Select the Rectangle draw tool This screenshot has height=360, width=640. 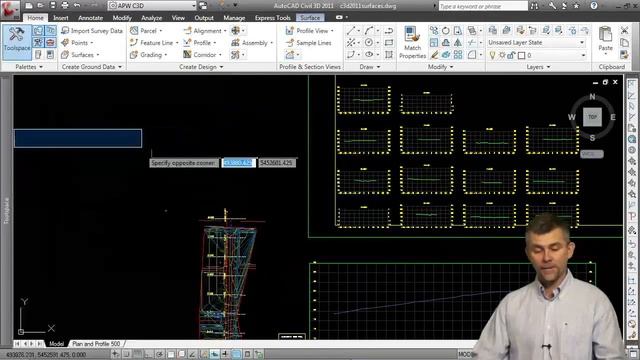pos(389,43)
